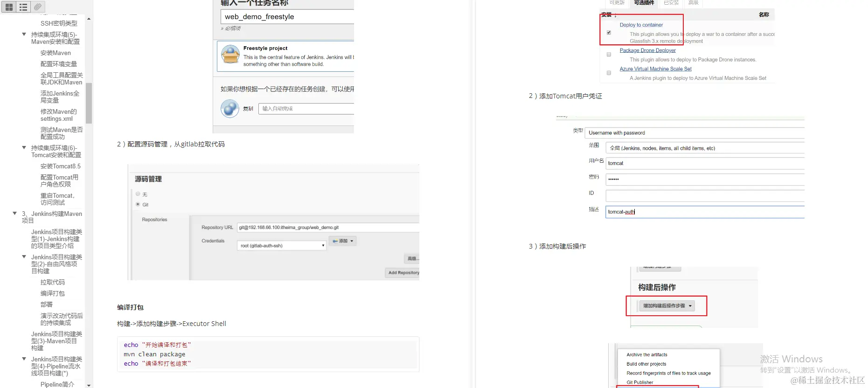Image resolution: width=868 pixels, height=388 pixels.
Task: Open 增加构建后操作步骤 dropdown
Action: pyautogui.click(x=667, y=306)
